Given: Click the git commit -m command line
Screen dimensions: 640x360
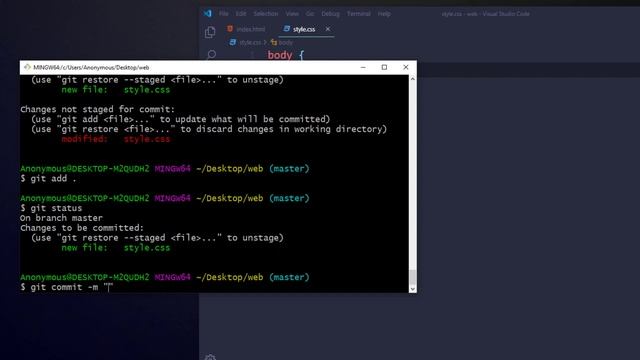Looking at the screenshot, I should click(66, 287).
